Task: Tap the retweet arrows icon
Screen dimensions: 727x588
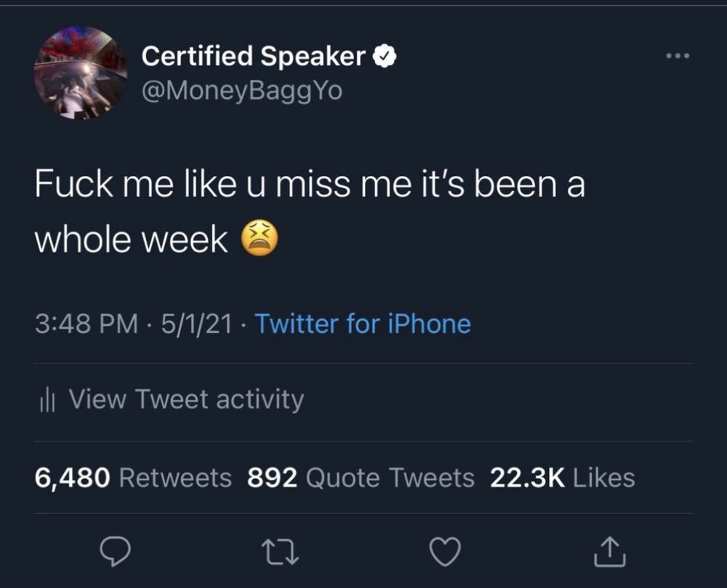Action: pos(280,552)
